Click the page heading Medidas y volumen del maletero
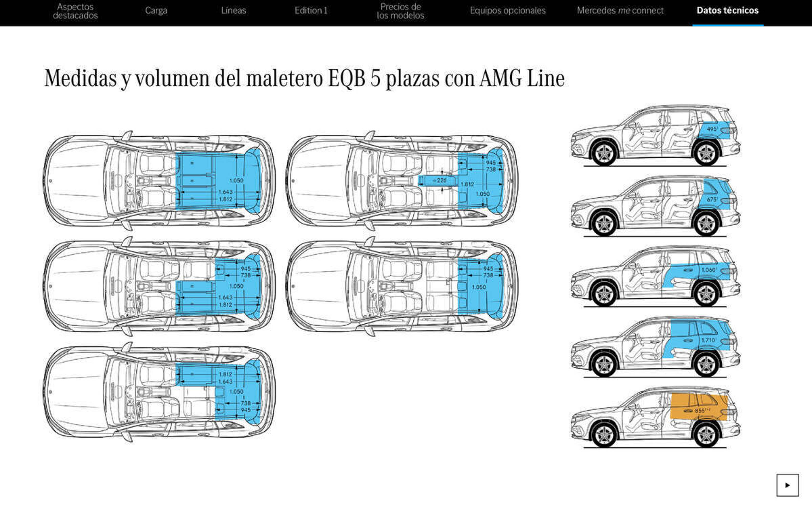812x509 pixels. [x=304, y=78]
